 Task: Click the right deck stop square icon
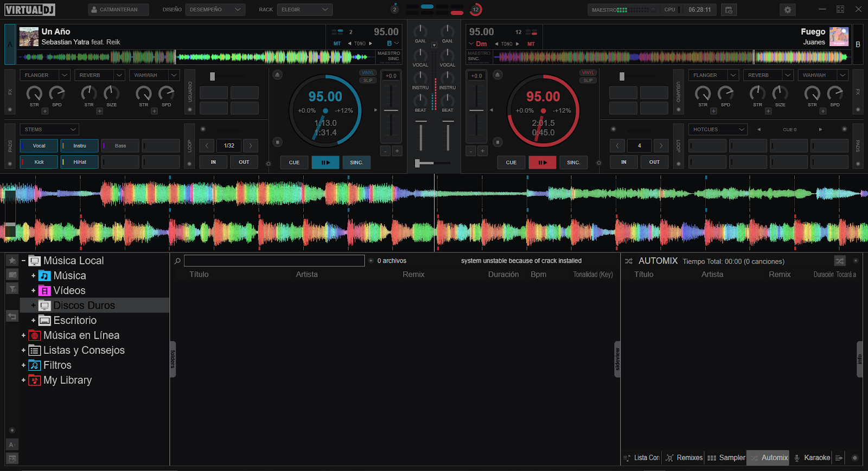click(x=497, y=142)
